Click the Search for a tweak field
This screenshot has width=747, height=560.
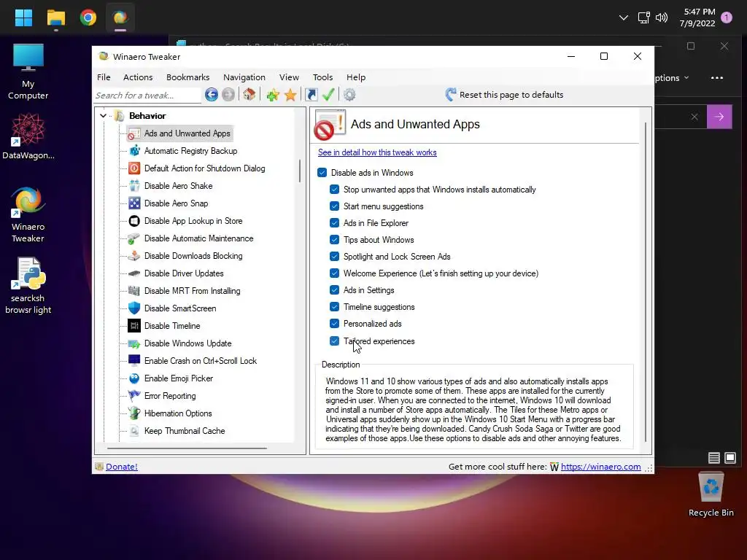point(147,96)
